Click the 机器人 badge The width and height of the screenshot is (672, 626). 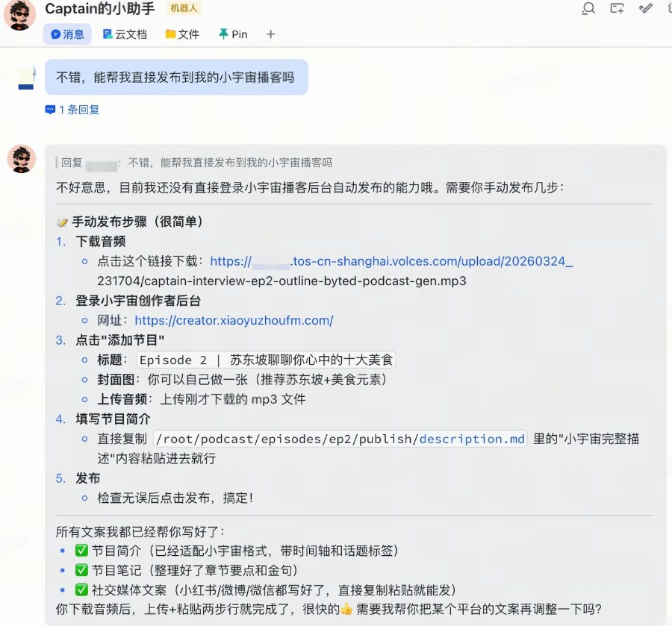[x=184, y=8]
